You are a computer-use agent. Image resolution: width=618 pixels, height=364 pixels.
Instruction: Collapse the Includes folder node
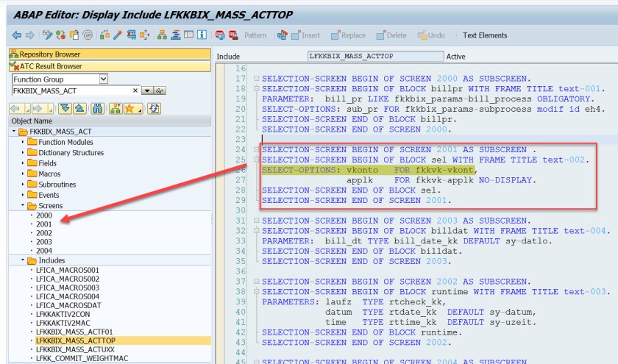23,260
